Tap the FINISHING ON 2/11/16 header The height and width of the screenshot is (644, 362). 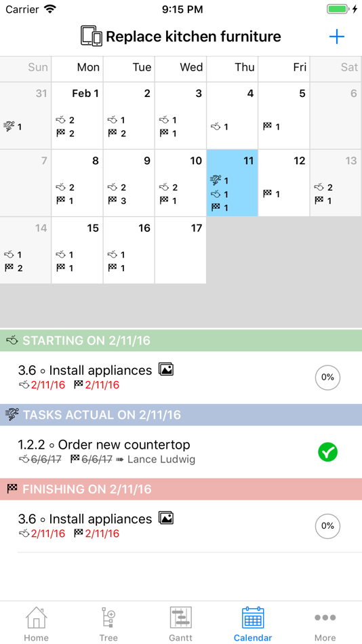[x=181, y=489]
